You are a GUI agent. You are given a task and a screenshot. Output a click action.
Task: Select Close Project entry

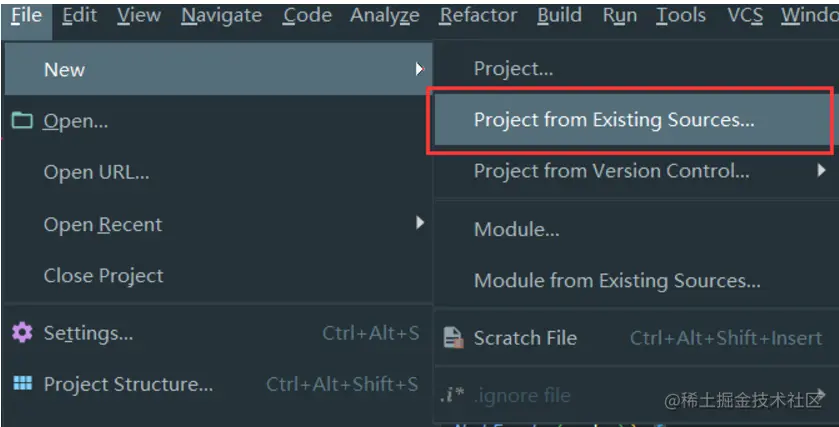(103, 275)
